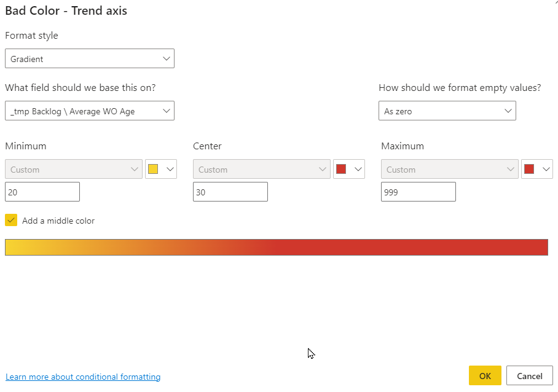This screenshot has width=558, height=392.
Task: Click the Minimum value field containing 20
Action: coord(42,192)
